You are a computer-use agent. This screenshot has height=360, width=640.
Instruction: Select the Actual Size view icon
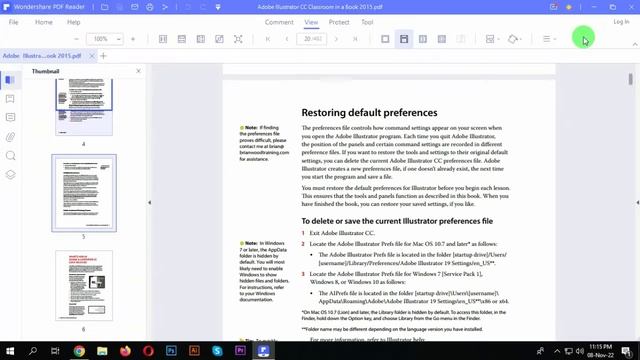pyautogui.click(x=163, y=39)
